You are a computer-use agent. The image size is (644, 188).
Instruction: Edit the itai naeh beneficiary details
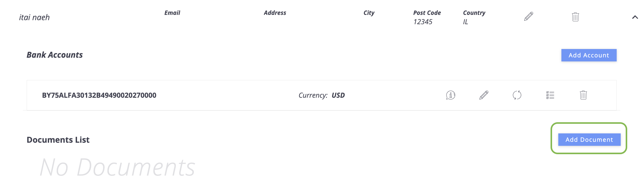tap(528, 16)
